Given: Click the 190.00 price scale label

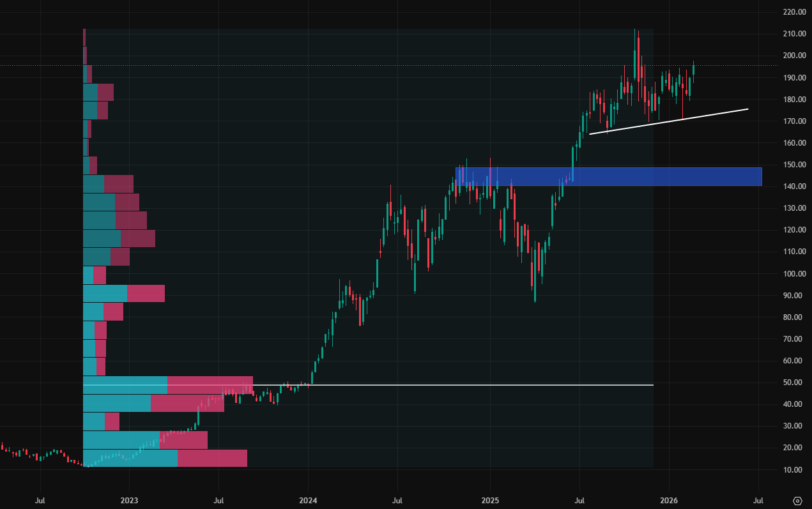Looking at the screenshot, I should pyautogui.click(x=795, y=78).
